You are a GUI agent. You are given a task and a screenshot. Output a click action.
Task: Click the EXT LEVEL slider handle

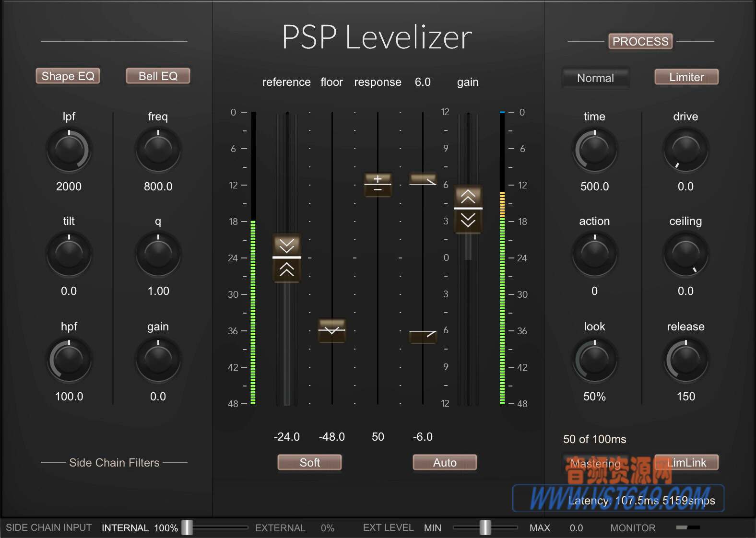485,527
